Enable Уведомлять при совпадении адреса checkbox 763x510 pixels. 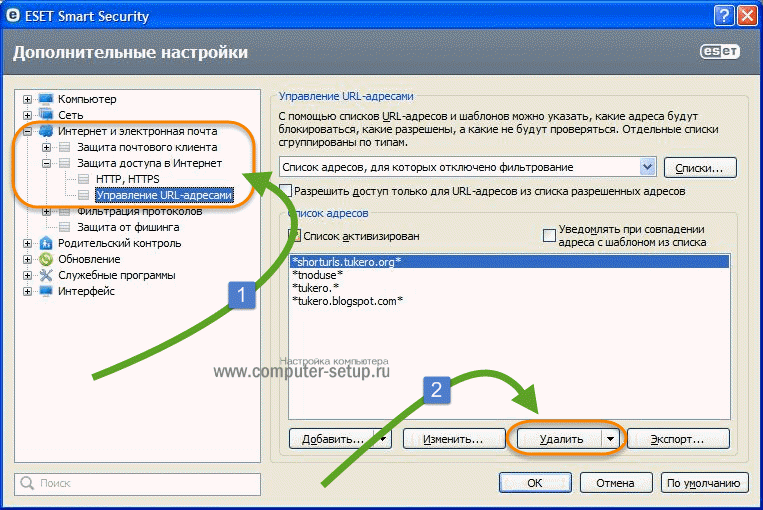pos(549,236)
